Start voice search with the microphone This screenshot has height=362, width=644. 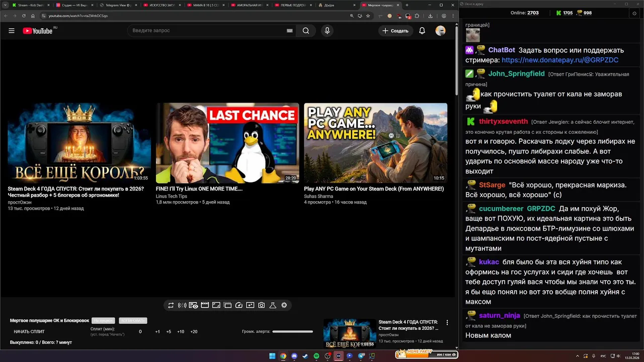click(327, 31)
